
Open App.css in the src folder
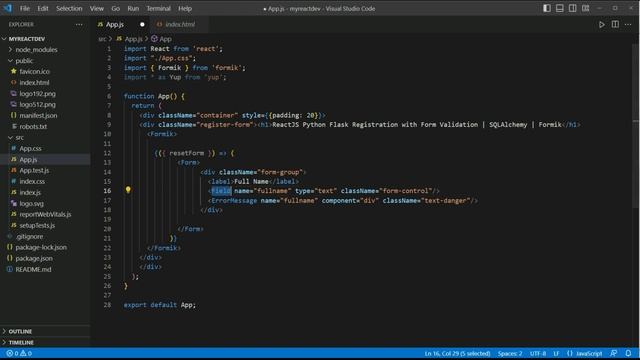point(30,149)
